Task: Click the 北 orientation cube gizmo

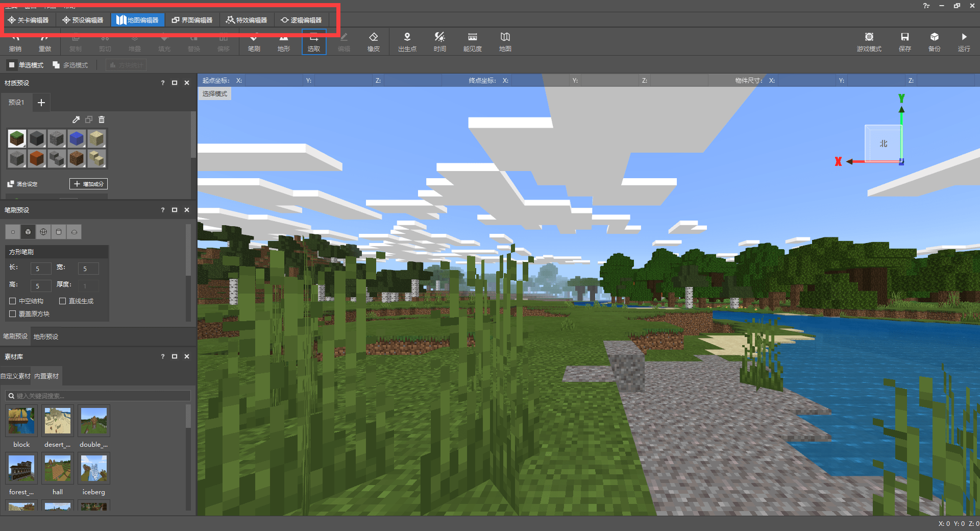Action: pos(883,144)
